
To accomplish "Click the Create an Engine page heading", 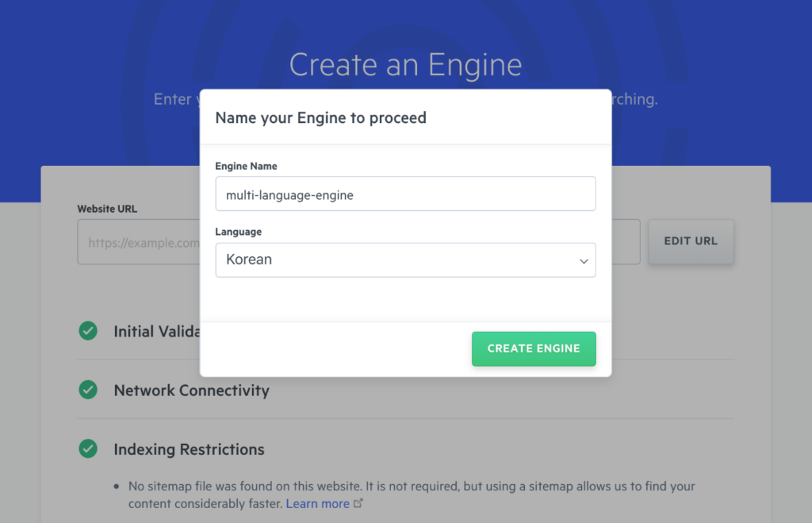I will (x=405, y=65).
